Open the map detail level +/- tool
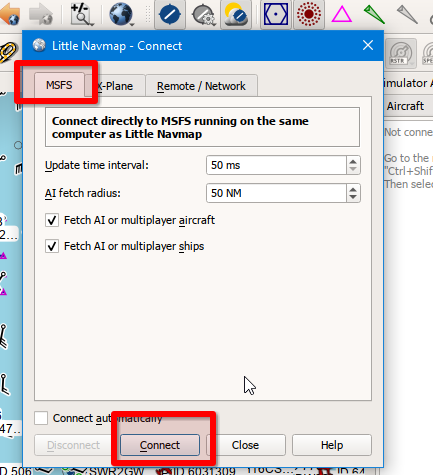Screen dimensions: 433x475 point(81,14)
